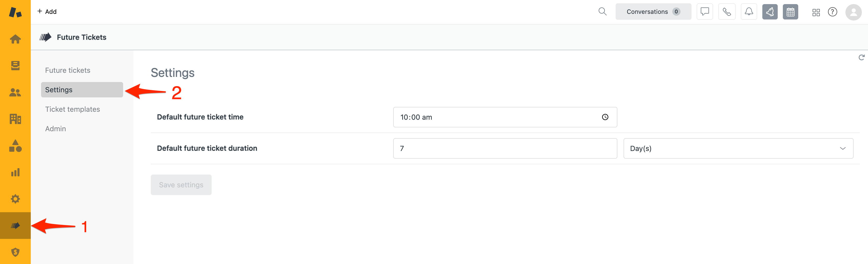Viewport: 868px width, 264px height.
Task: Open the Companies building icon
Action: coord(15,119)
